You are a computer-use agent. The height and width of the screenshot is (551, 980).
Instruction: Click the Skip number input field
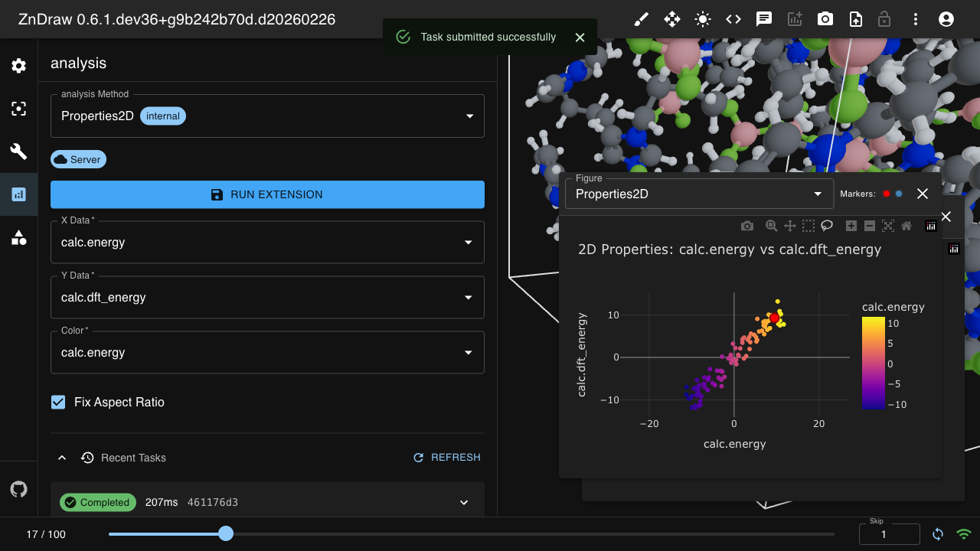click(889, 534)
